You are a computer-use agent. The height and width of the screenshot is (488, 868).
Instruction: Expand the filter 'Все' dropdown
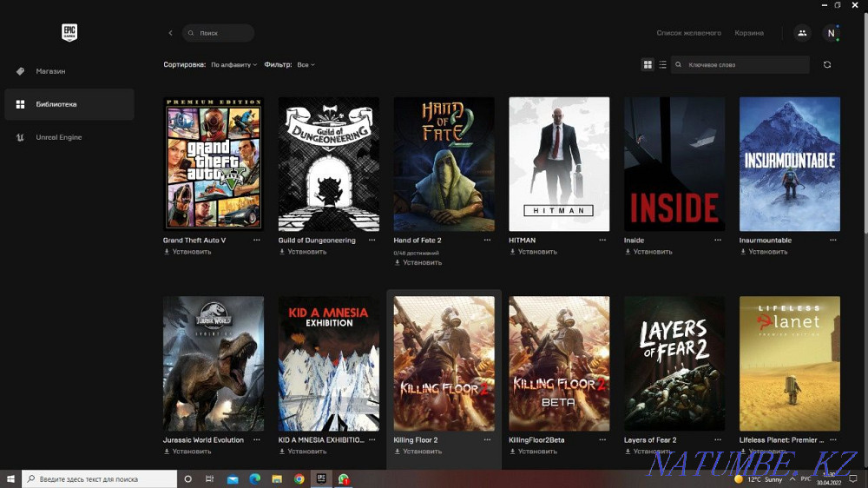(306, 64)
